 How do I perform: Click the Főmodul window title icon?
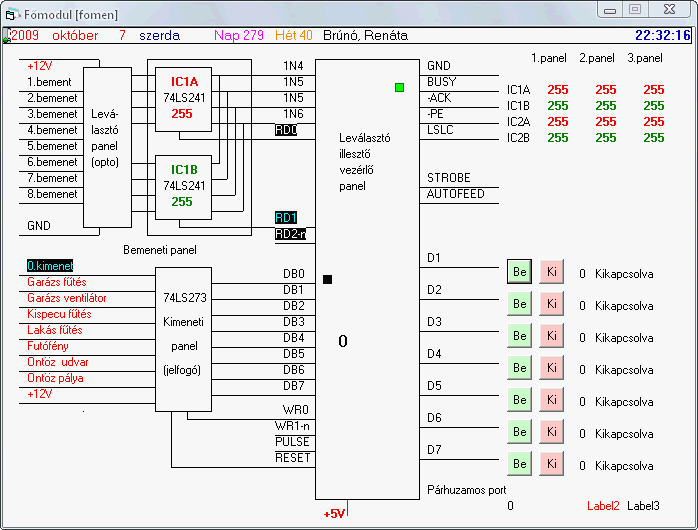pos(12,15)
